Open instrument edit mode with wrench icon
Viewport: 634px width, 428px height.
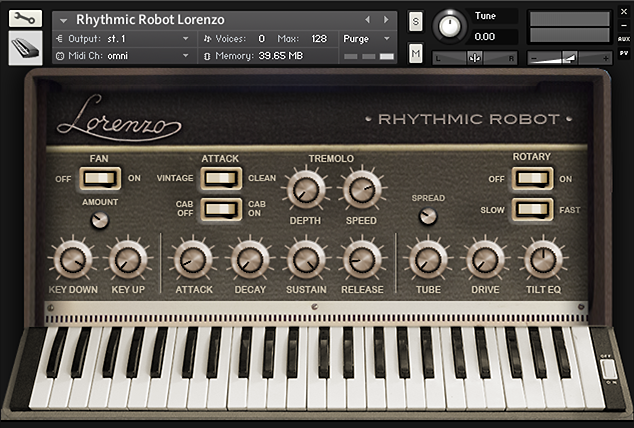25,19
